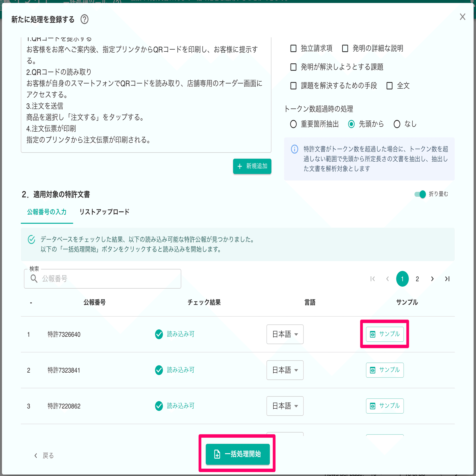Image resolution: width=476 pixels, height=476 pixels.
Task: Open the help tooltip beside 新たに処理を登録する
Action: (x=85, y=19)
